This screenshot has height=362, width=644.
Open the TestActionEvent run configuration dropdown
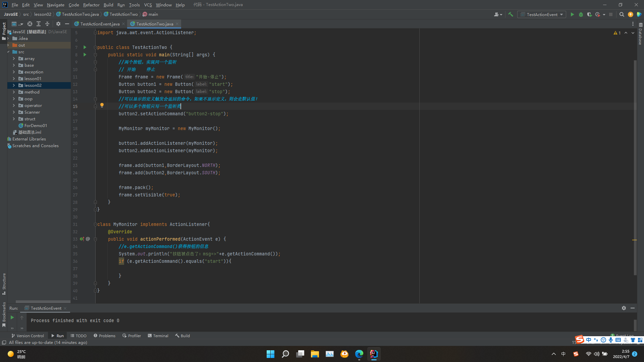(541, 14)
